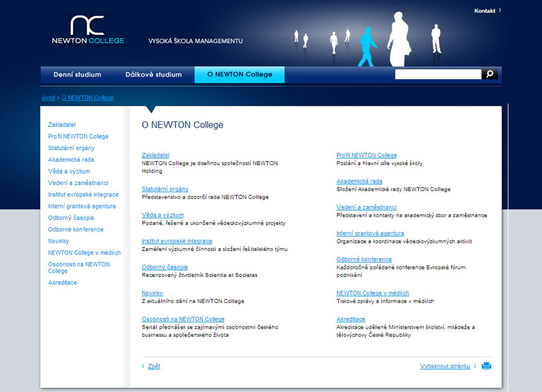Click into the search input field
This screenshot has height=392, width=542.
click(438, 74)
